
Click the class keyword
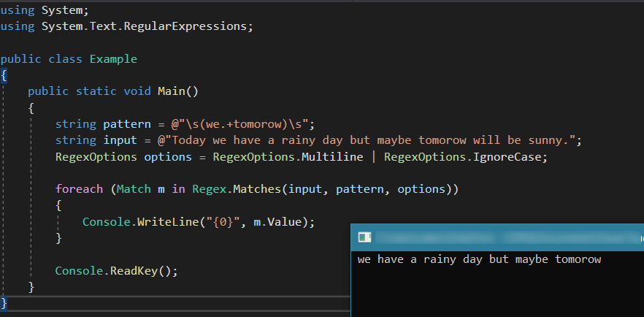tap(66, 59)
